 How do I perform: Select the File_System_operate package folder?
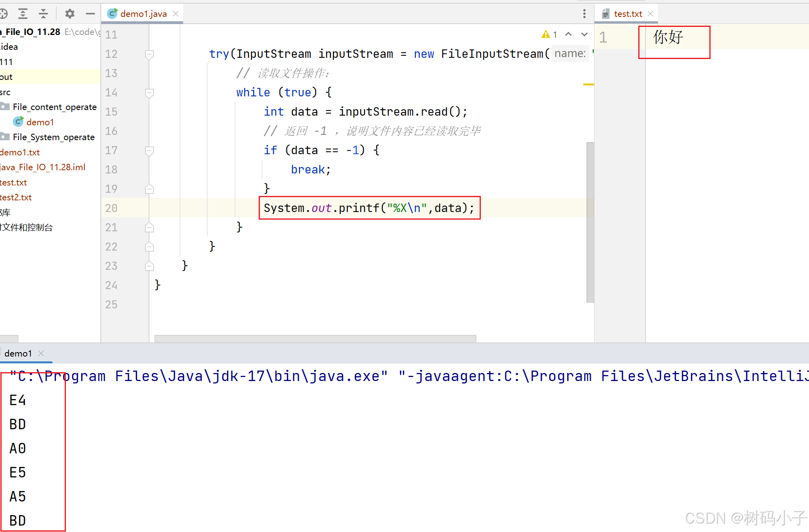point(53,137)
